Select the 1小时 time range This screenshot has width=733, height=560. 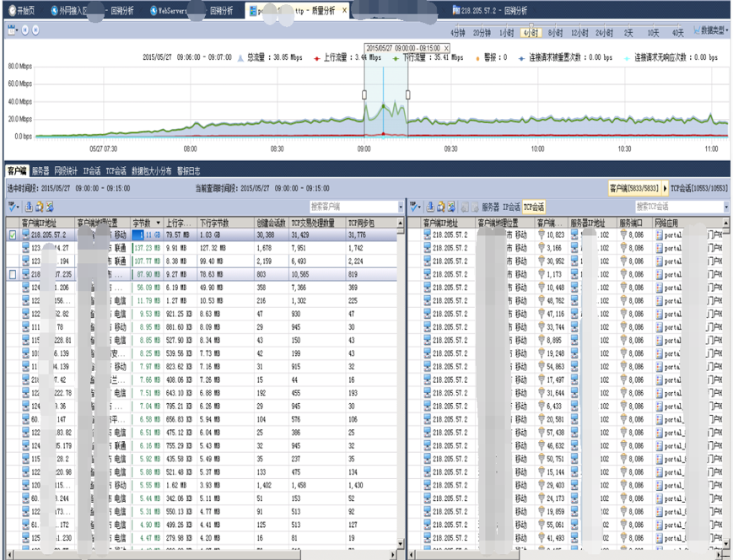coord(506,32)
